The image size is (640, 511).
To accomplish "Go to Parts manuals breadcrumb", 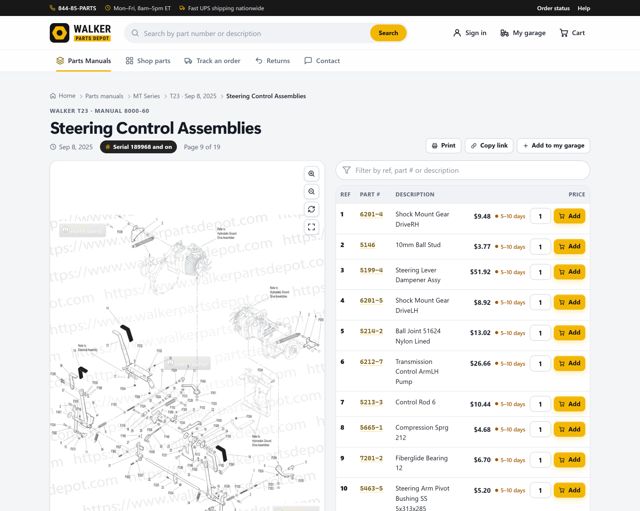I will (104, 96).
